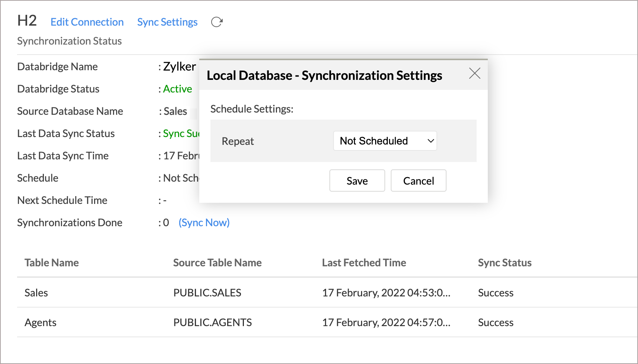The height and width of the screenshot is (364, 638).
Task: Select the Sales table row
Action: 36,293
